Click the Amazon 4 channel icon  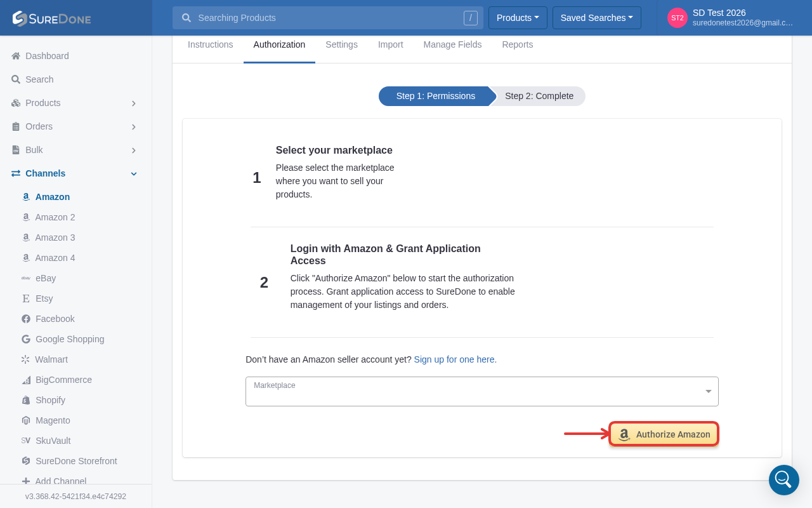coord(26,258)
